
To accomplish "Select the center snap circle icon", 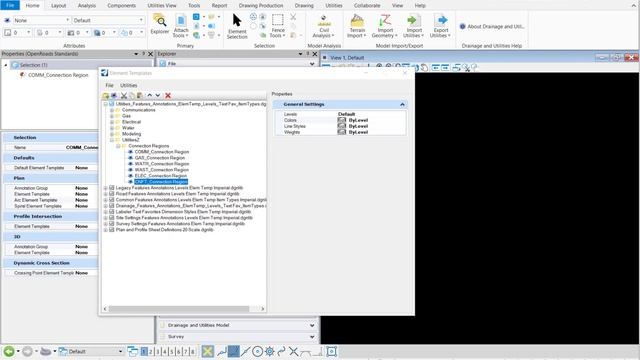I will pos(258,351).
